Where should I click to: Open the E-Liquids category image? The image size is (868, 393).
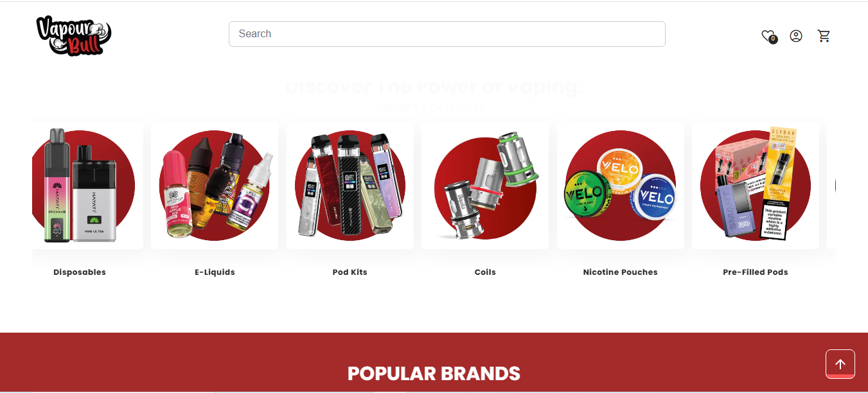click(215, 186)
